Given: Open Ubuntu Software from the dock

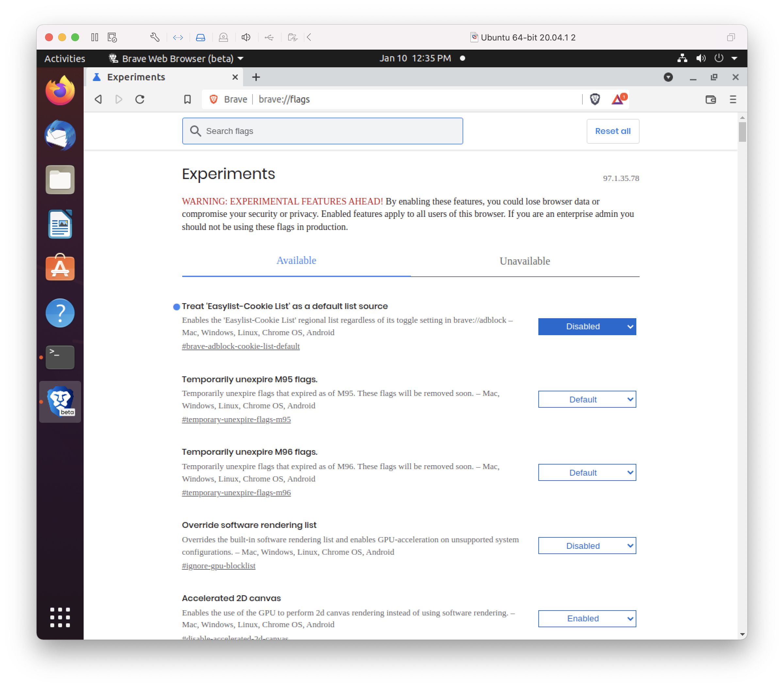Looking at the screenshot, I should pyautogui.click(x=60, y=268).
